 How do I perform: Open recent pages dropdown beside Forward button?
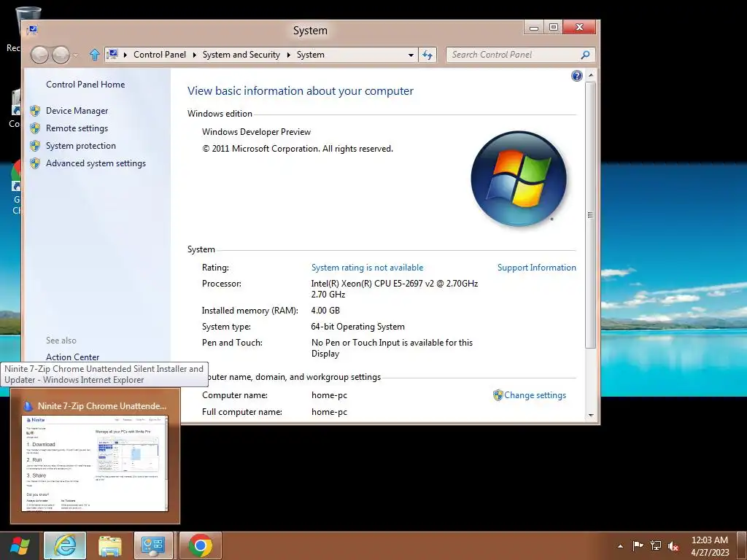[x=75, y=55]
